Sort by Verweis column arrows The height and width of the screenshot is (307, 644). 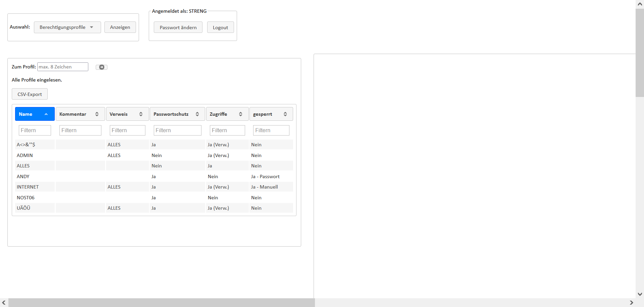(x=141, y=114)
